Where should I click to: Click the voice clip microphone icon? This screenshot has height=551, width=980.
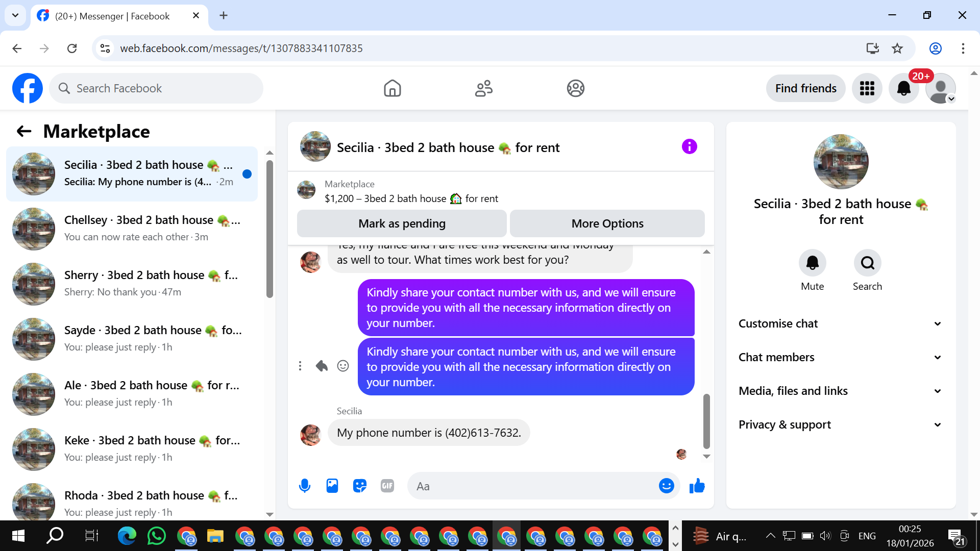(305, 486)
